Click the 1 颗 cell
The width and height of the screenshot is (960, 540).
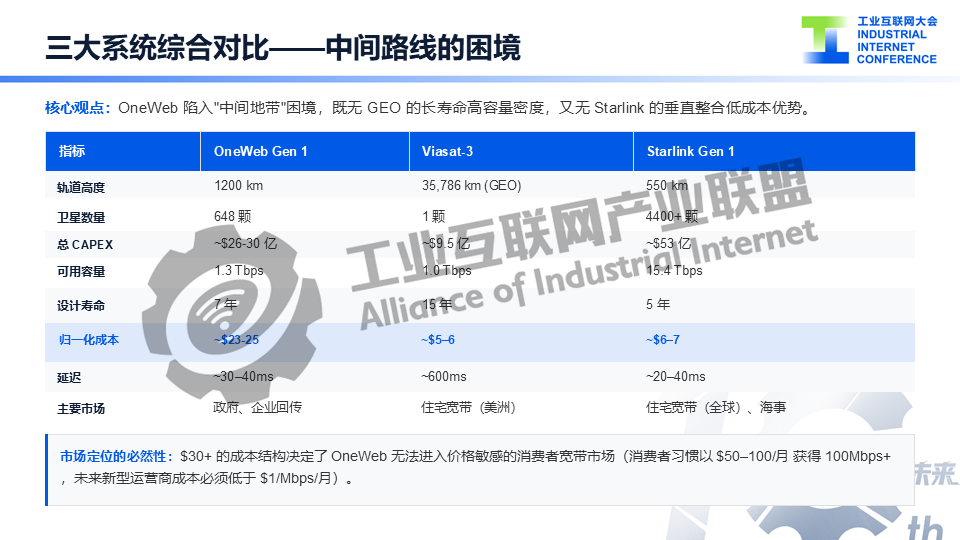(x=433, y=216)
